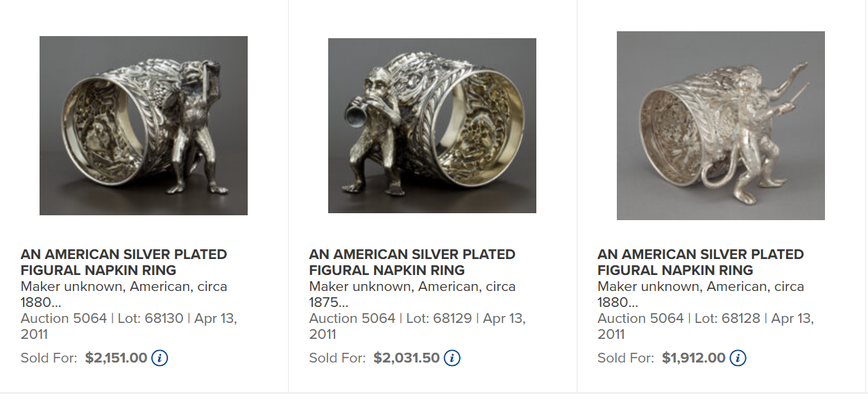The width and height of the screenshot is (868, 400).
Task: Click 'circa 1875...' maker description text
Action: pos(412,294)
